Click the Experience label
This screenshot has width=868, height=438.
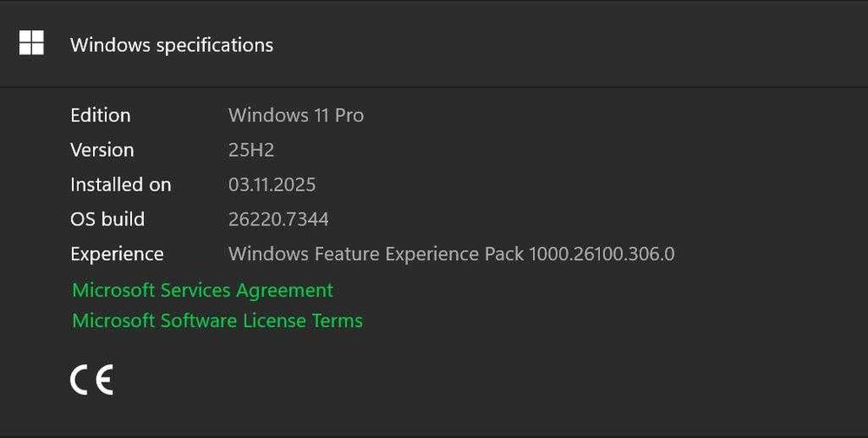[117, 254]
